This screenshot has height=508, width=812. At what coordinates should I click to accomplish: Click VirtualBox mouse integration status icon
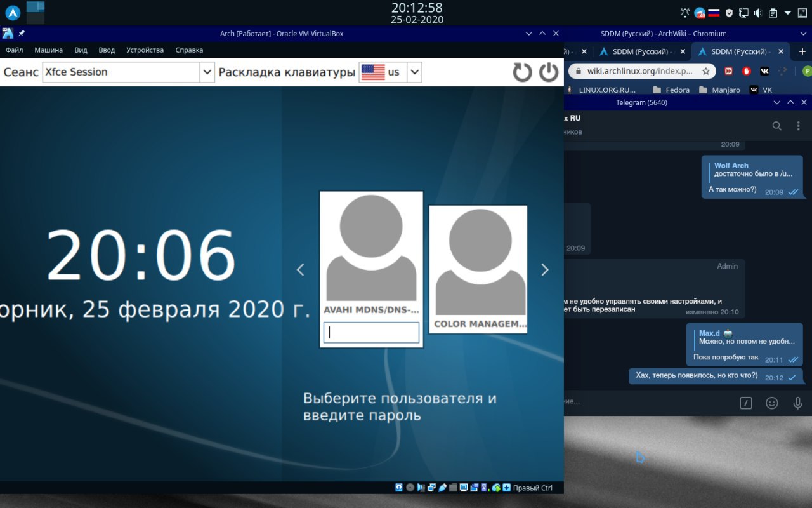[x=496, y=488]
